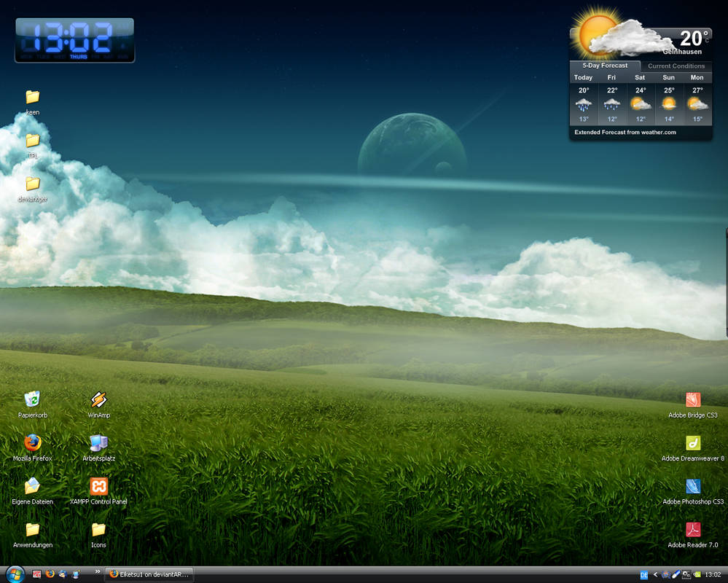The width and height of the screenshot is (728, 583).
Task: Click the Sat forecast column
Action: pyautogui.click(x=641, y=98)
